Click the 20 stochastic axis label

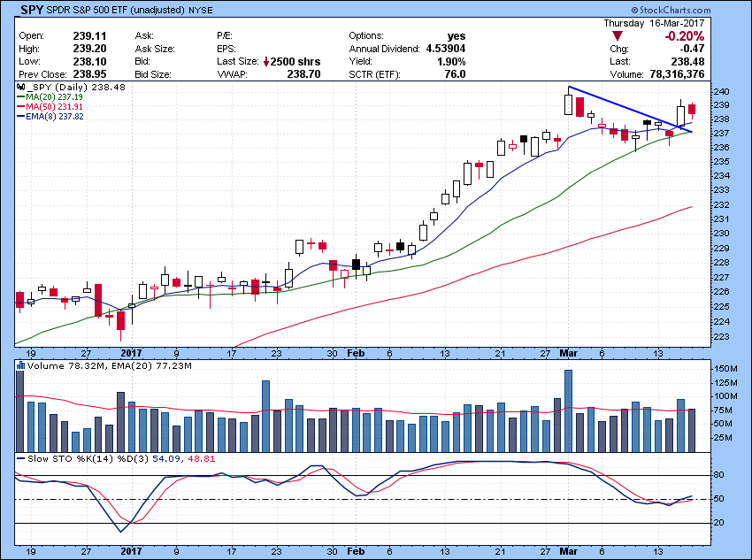pyautogui.click(x=719, y=523)
